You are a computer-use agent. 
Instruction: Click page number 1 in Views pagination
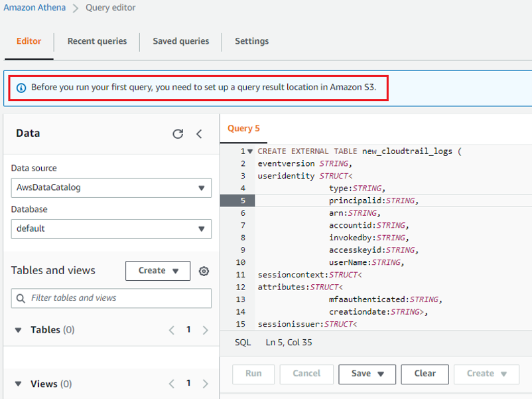tap(188, 383)
